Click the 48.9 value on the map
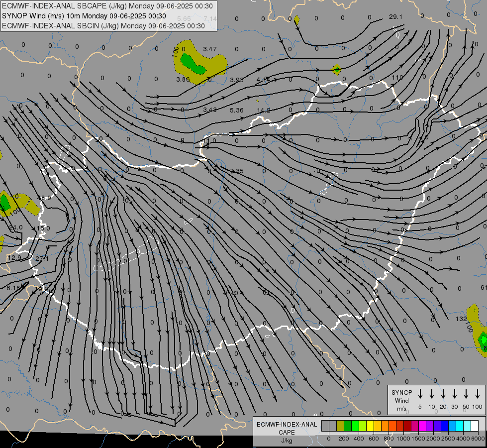The image size is (487, 448). tap(44, 198)
